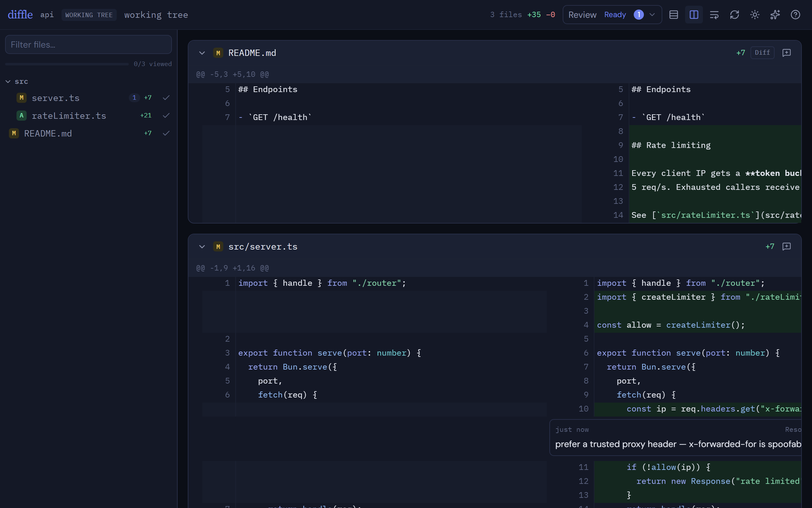
Task: Click hunk header @@ -1,9 +1,16 @@
Action: tap(232, 268)
